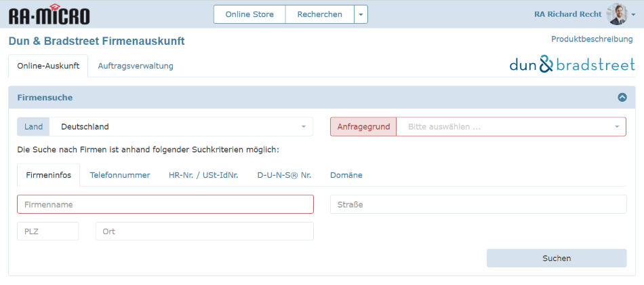
Task: Click the user name RA Richard Recht
Action: (x=567, y=14)
